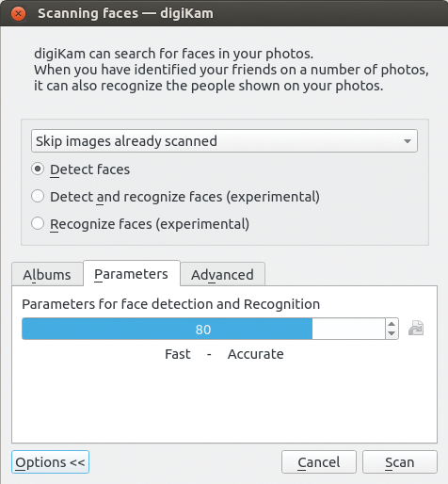Click the Accurate label under the slider
The width and height of the screenshot is (448, 484).
coord(256,354)
